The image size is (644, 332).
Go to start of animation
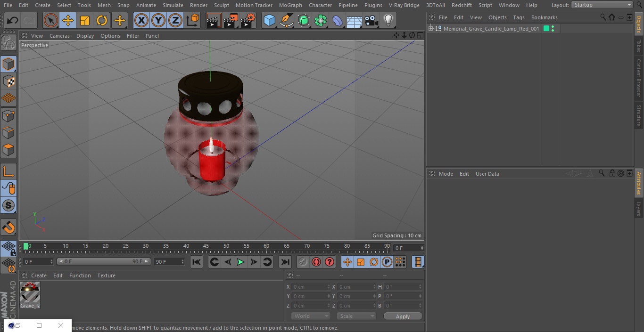[x=197, y=262]
